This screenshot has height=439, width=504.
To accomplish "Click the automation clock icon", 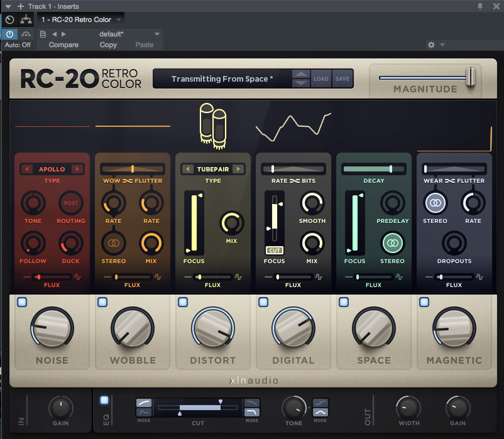I will point(9,19).
